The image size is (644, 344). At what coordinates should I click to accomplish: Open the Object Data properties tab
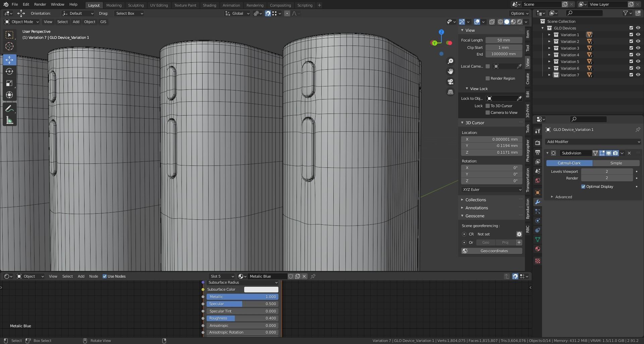tap(538, 239)
